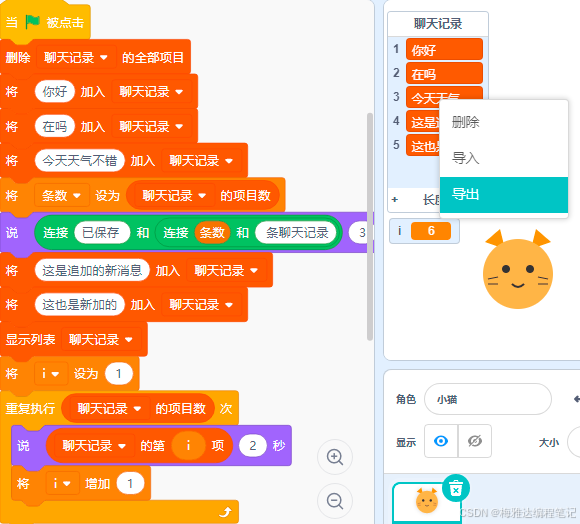The width and height of the screenshot is (580, 524).
Task: Edit the 今天天气不错 text input
Action: tap(80, 160)
